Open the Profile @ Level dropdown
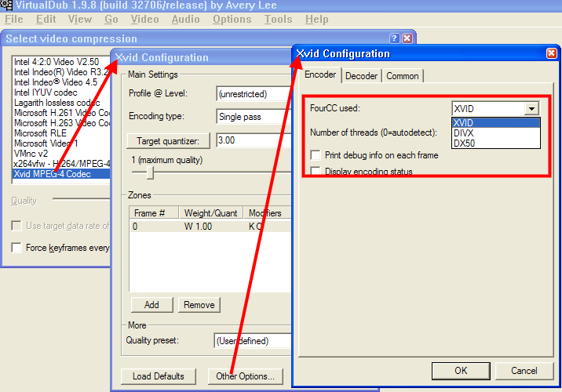 click(254, 94)
